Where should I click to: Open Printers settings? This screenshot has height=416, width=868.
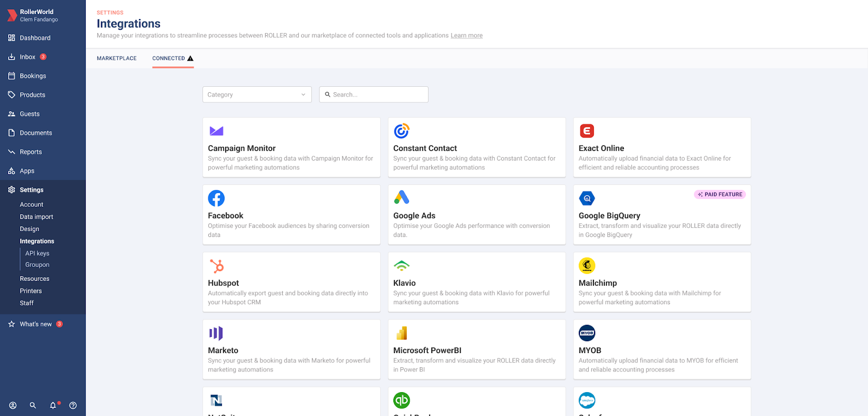[x=30, y=291]
